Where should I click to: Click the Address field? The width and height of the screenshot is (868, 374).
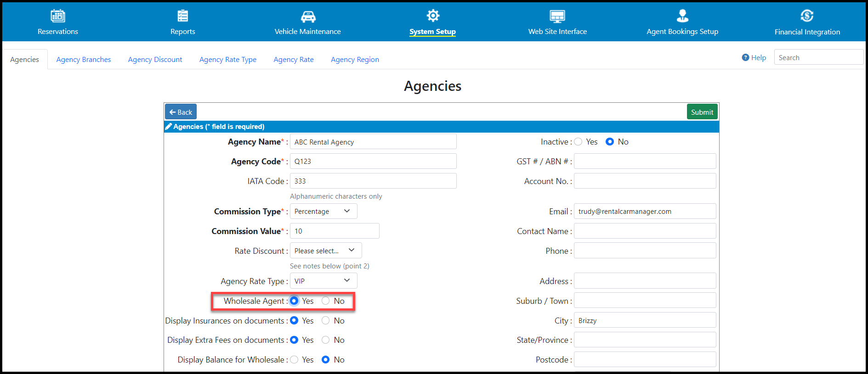[x=645, y=281]
